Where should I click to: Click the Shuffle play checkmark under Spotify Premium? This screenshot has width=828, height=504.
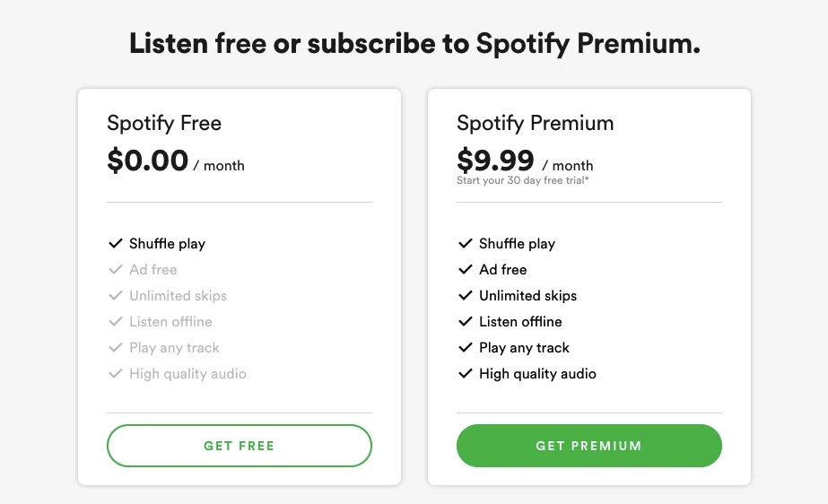465,243
